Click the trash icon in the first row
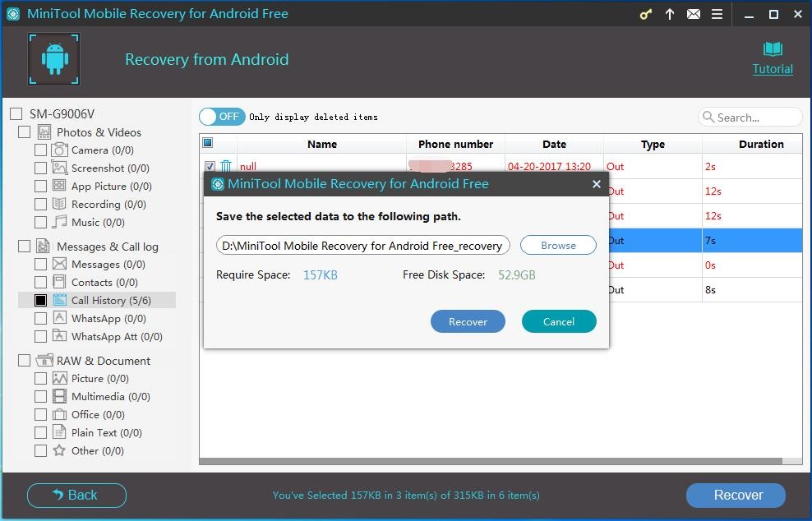The width and height of the screenshot is (812, 521). [226, 167]
